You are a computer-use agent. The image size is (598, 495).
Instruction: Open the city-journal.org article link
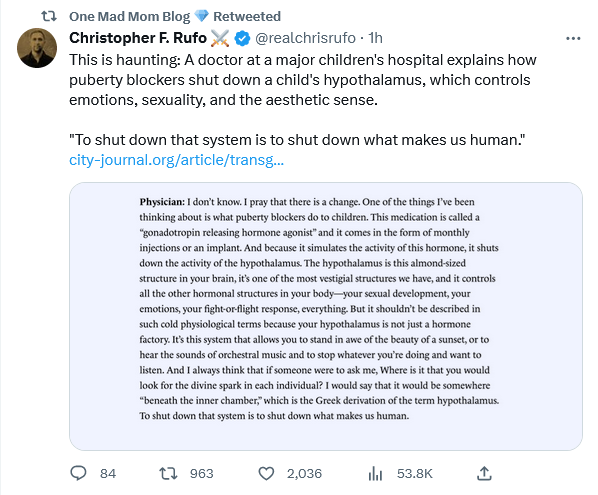(176, 160)
